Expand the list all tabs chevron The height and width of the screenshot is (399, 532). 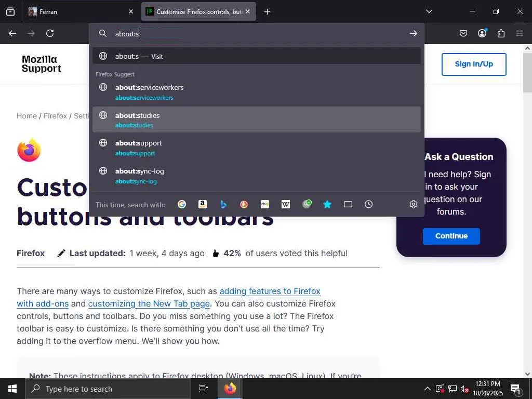point(429,11)
